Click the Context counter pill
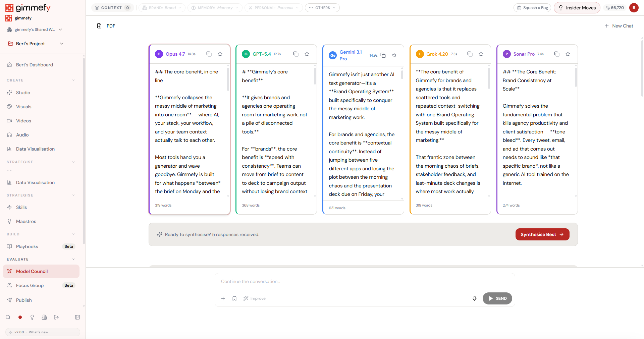This screenshot has width=644, height=339. tap(112, 8)
